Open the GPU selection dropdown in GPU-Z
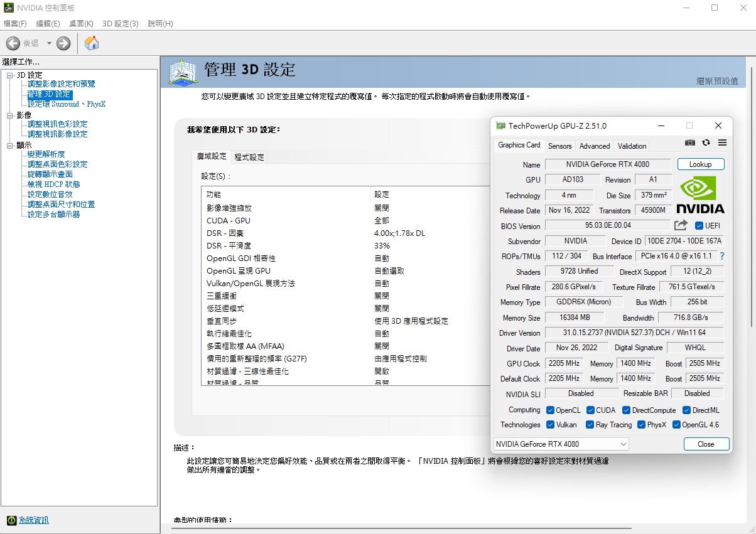The width and height of the screenshot is (756, 534). pos(561,444)
